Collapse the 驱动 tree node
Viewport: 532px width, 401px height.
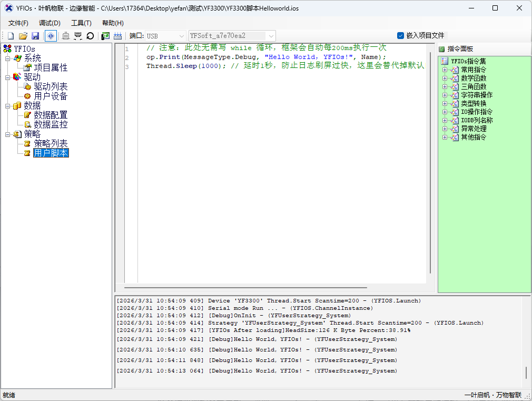point(8,77)
